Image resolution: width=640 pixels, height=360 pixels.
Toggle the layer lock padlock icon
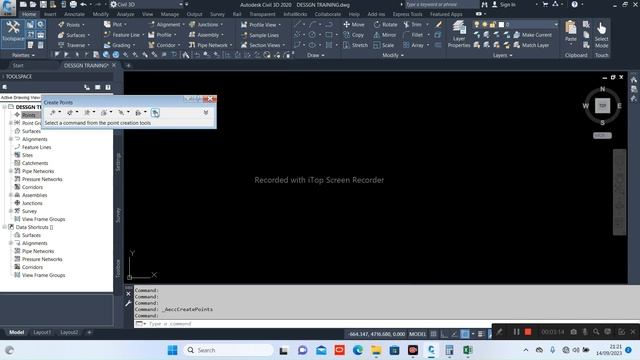pyautogui.click(x=493, y=24)
